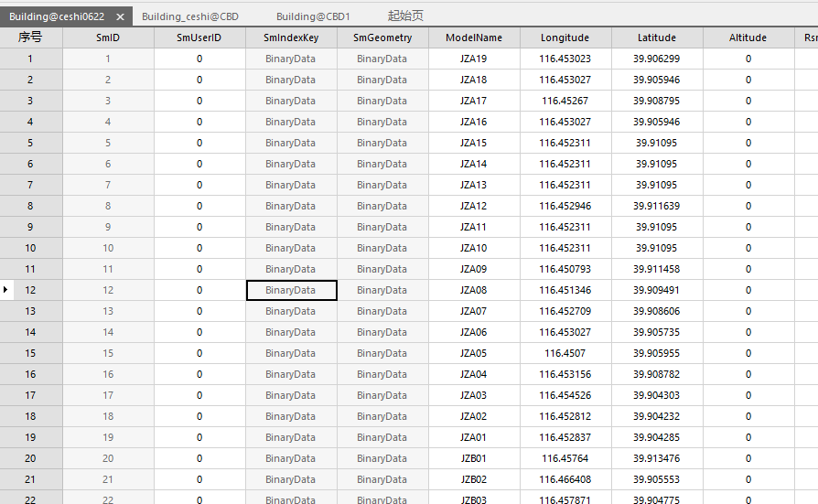Close the Building@ceshi0622 tab

120,16
